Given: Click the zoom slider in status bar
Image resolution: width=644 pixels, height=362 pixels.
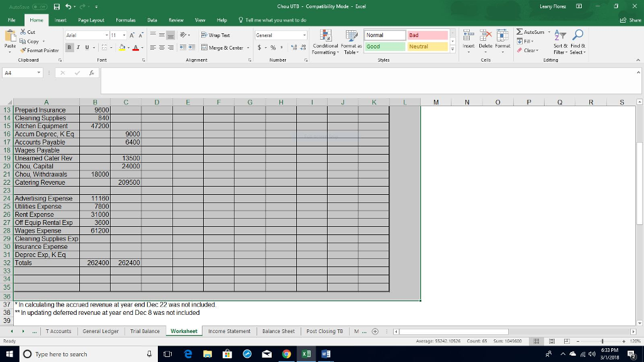Looking at the screenshot, I should pos(602,341).
